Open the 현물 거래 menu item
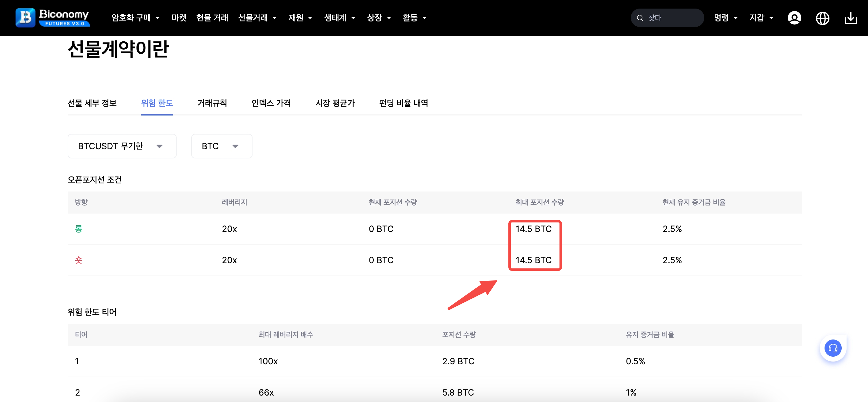Viewport: 868px width, 402px height. point(212,17)
